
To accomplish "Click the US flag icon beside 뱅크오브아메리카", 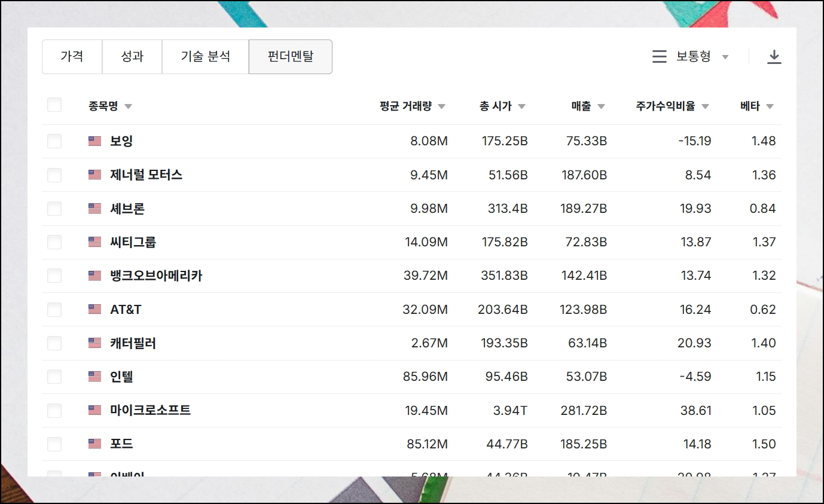I will (94, 276).
